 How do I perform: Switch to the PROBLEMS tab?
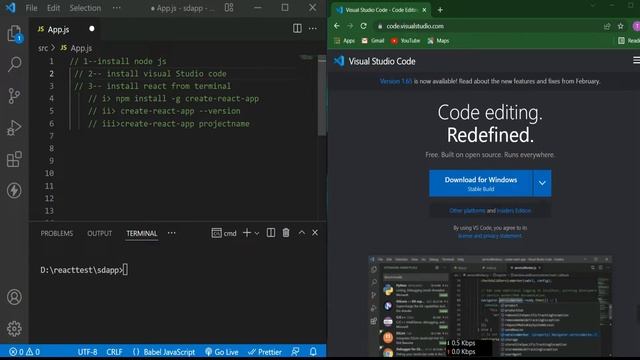pos(57,233)
